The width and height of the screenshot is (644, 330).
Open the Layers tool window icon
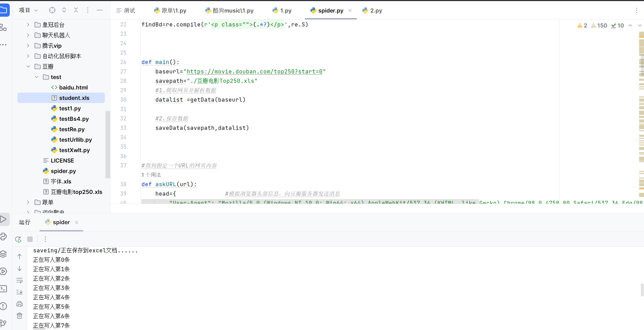point(3,254)
